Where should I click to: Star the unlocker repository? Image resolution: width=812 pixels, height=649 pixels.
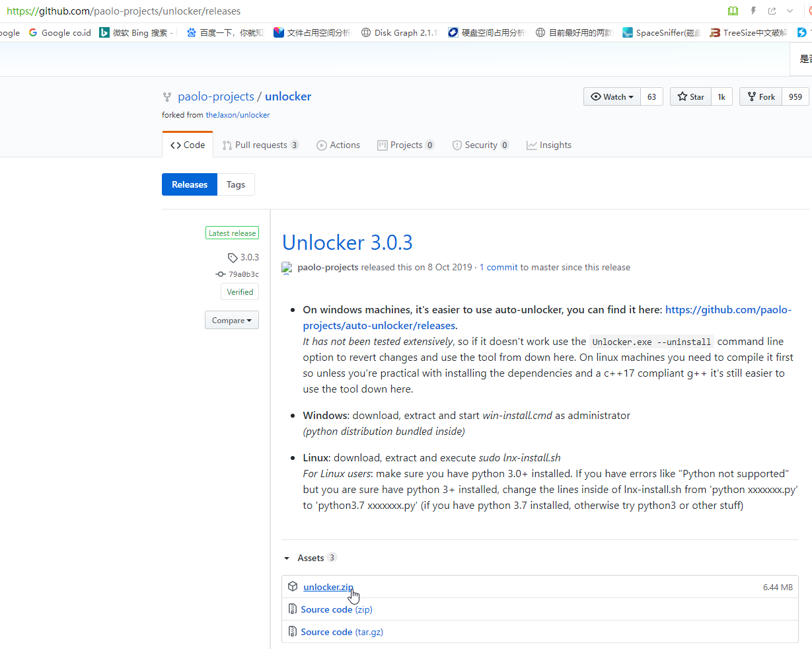(690, 96)
